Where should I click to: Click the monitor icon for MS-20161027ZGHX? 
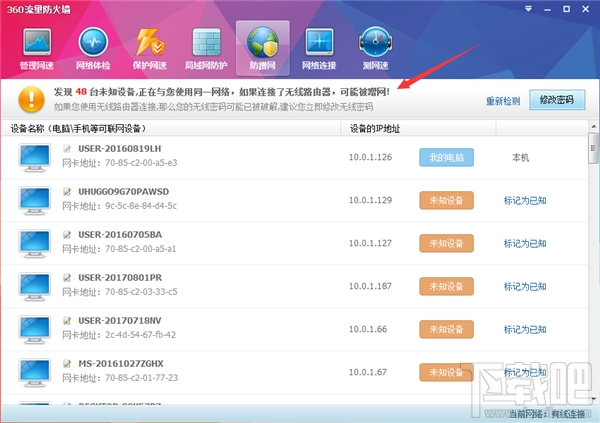click(x=34, y=372)
